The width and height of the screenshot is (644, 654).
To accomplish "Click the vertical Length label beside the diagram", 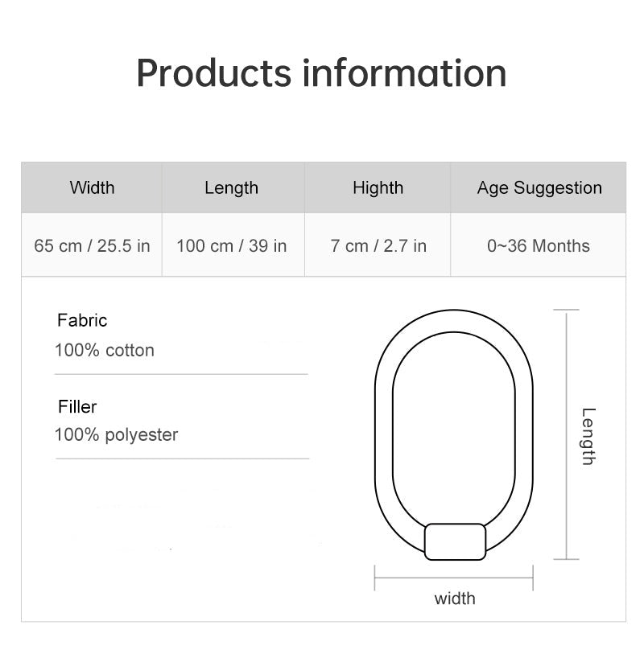I will pos(588,436).
